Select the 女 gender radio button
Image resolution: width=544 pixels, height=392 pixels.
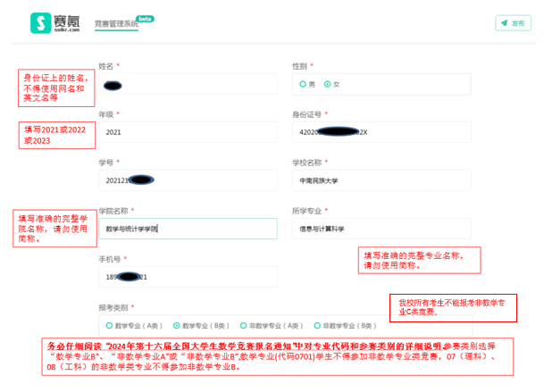328,84
